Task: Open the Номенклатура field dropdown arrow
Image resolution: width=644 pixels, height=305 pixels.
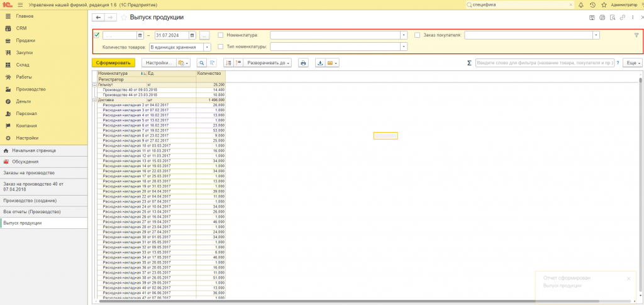Action: [404, 35]
